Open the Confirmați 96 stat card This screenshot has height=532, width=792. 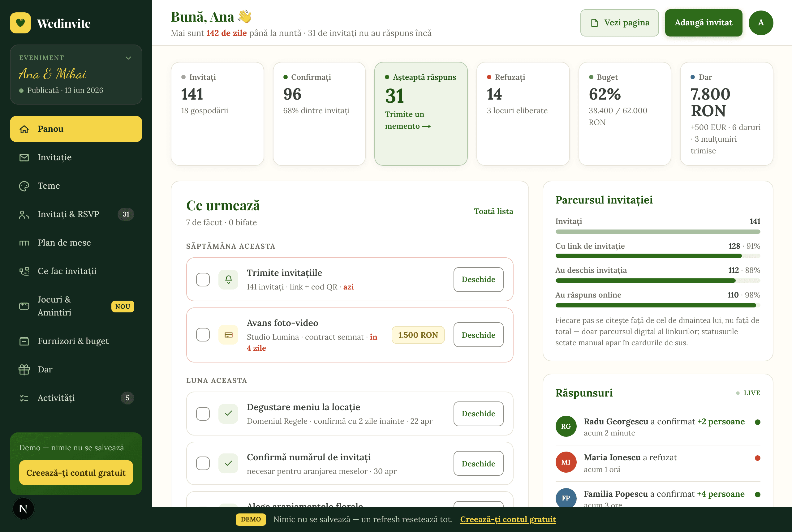point(319,114)
